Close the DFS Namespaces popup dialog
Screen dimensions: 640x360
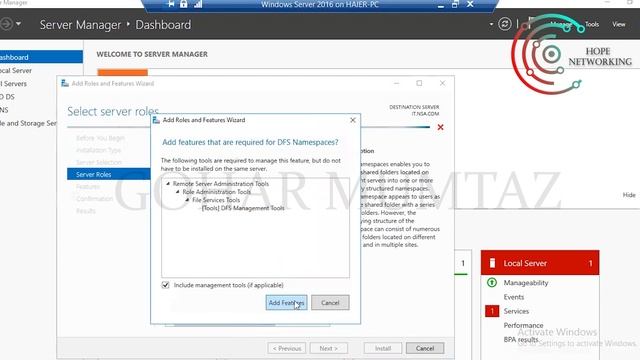pyautogui.click(x=353, y=120)
